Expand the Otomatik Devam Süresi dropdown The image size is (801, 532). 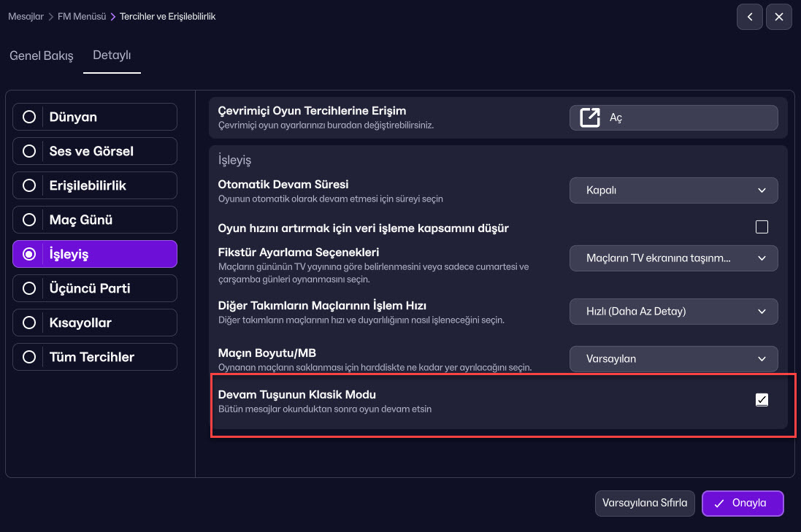pos(673,190)
